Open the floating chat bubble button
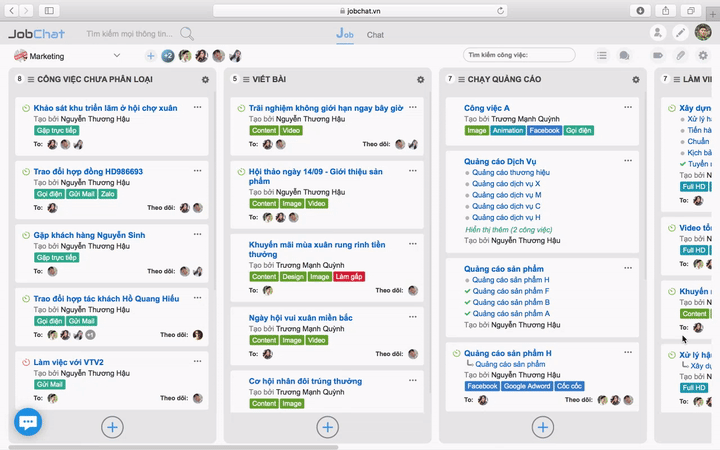The height and width of the screenshot is (450, 720). [28, 422]
